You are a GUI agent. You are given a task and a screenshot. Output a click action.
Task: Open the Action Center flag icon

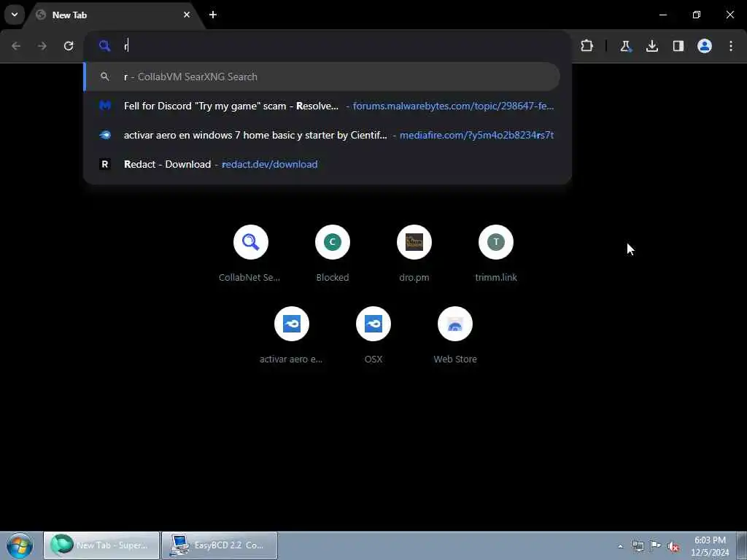pyautogui.click(x=656, y=546)
